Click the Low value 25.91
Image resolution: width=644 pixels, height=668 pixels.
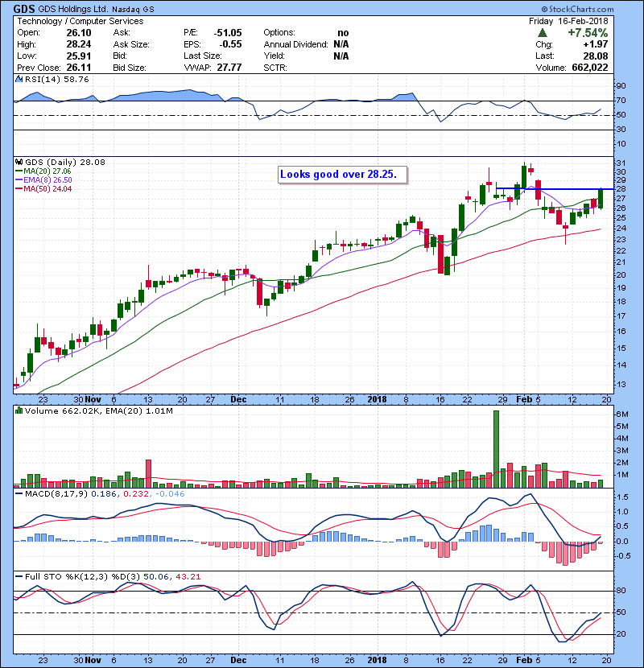[79, 56]
